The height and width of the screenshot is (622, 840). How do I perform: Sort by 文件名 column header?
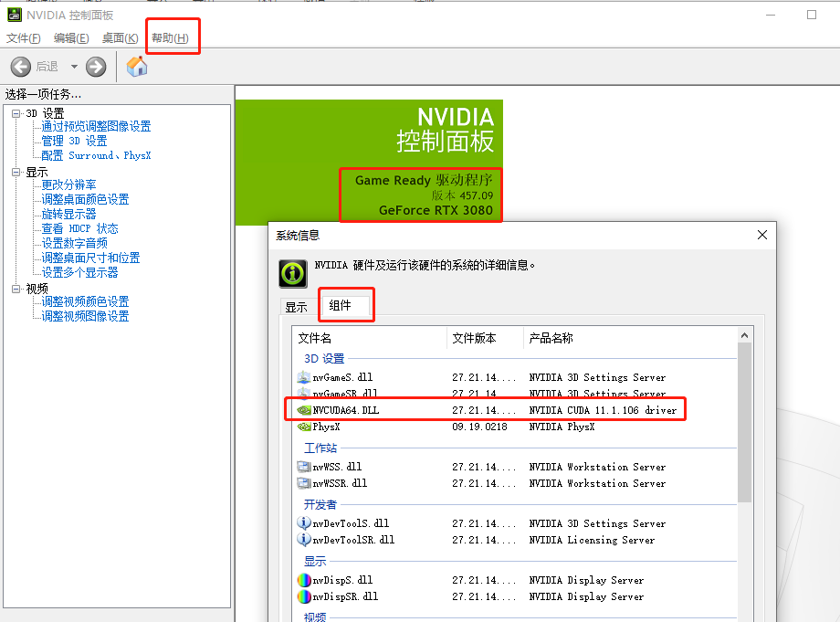point(370,338)
